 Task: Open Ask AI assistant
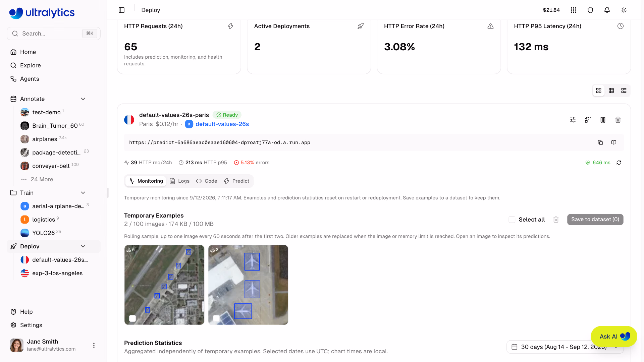pos(614,337)
